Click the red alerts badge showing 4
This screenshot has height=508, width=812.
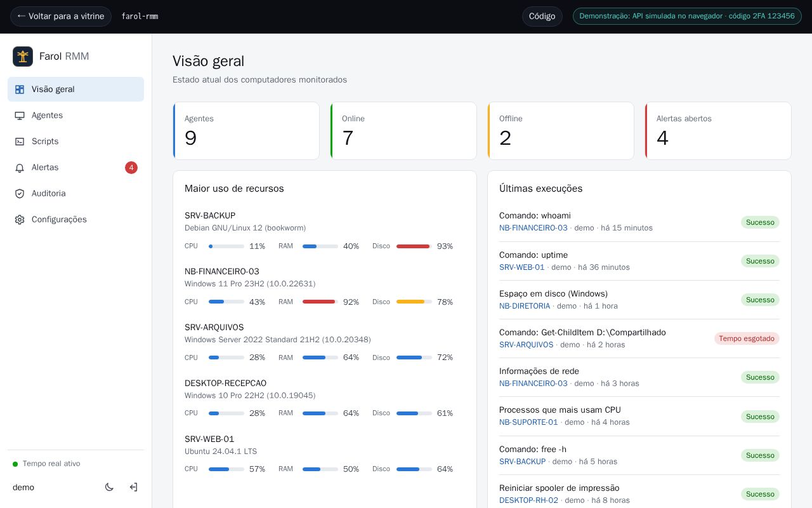point(131,168)
